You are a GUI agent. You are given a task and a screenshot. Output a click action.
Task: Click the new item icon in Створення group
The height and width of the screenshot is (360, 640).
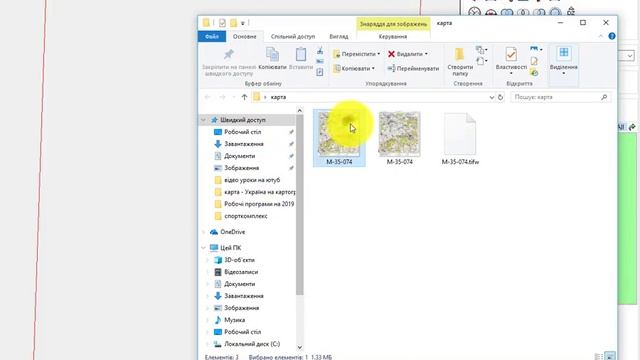point(481,51)
